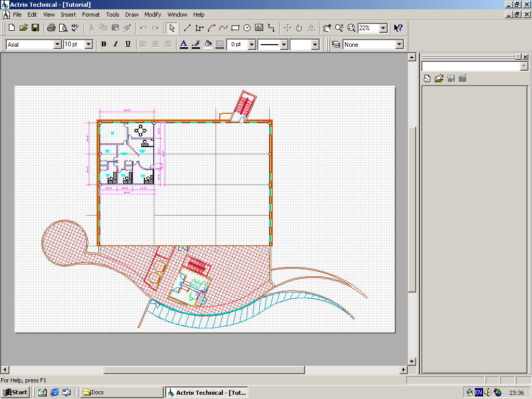This screenshot has width=532, height=399.
Task: Choose the Rectangle shape tool
Action: pos(235,28)
